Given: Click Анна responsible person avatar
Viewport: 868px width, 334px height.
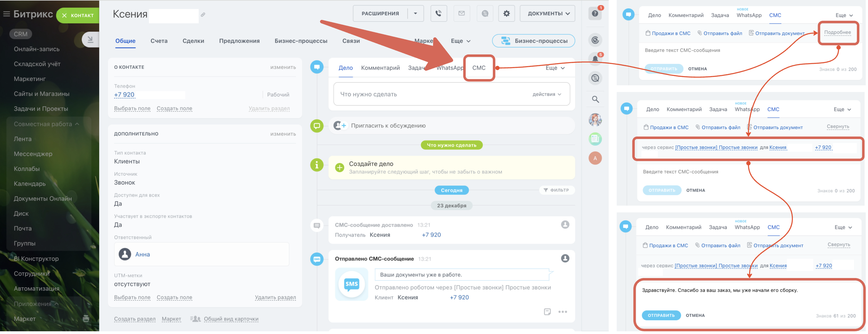Looking at the screenshot, I should (125, 254).
